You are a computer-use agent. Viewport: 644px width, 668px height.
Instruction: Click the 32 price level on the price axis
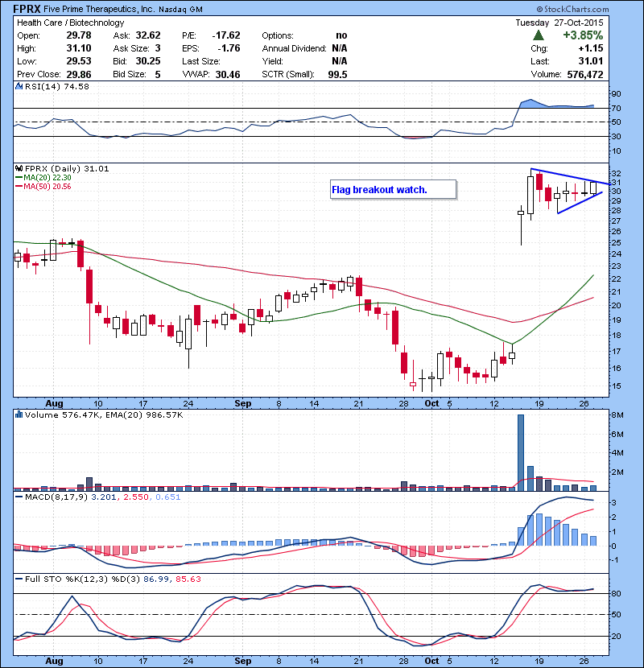616,173
